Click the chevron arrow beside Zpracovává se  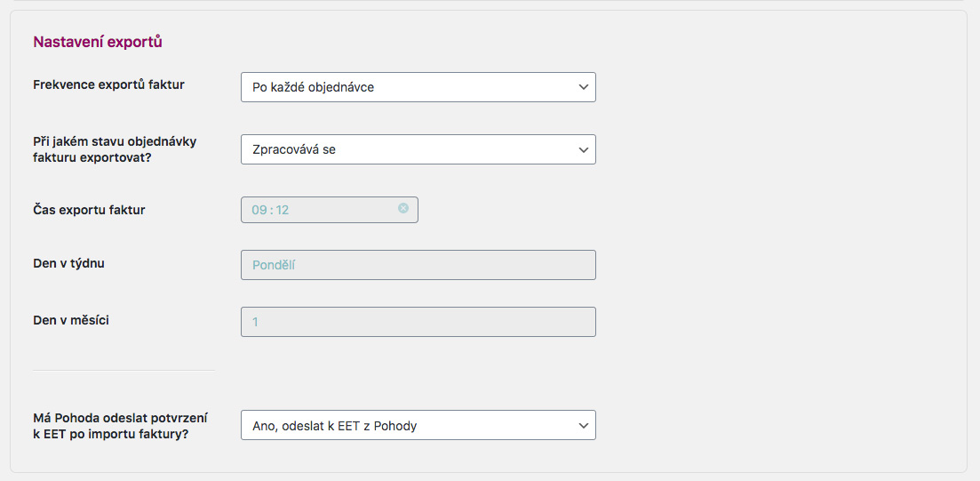(x=583, y=149)
